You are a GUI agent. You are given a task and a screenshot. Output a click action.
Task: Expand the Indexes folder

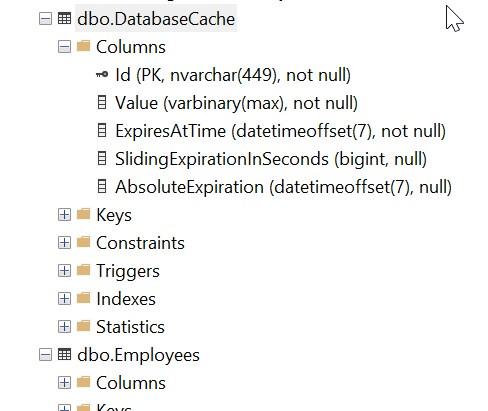(64, 299)
